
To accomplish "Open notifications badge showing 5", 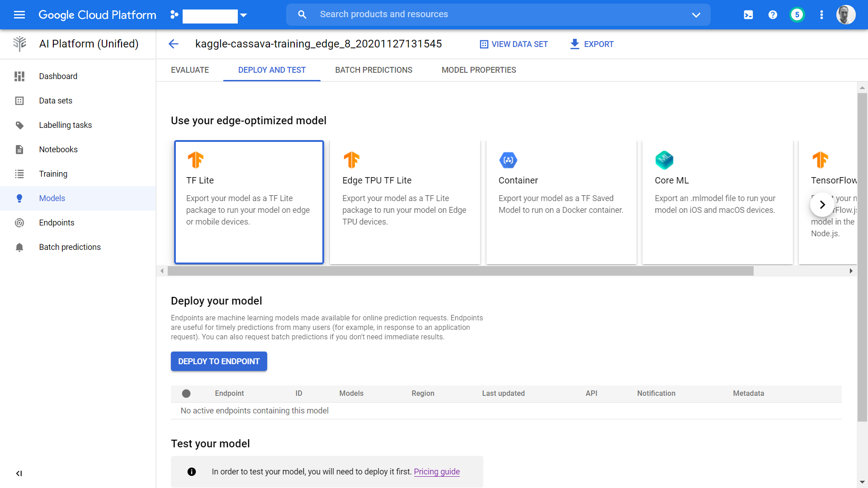I will coord(797,15).
